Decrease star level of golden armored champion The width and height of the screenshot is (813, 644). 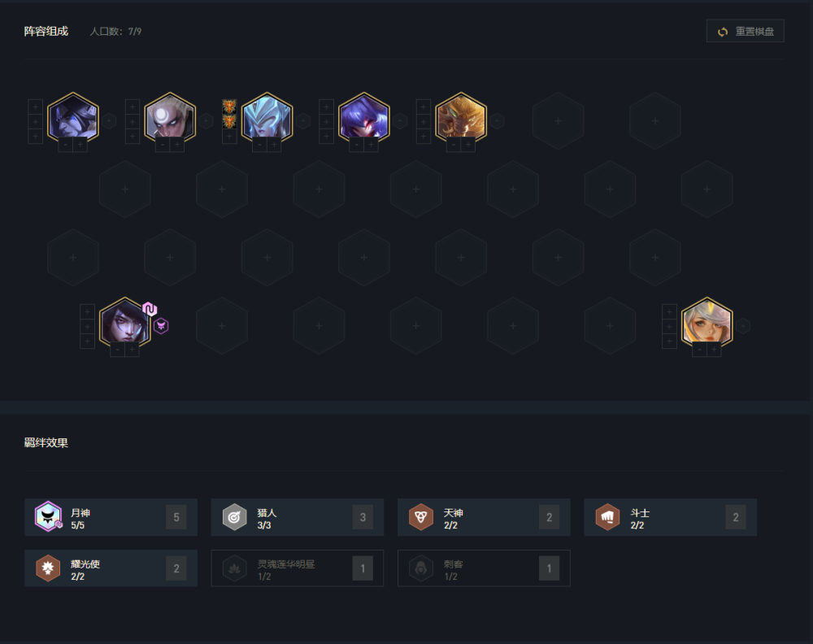pyautogui.click(x=454, y=145)
